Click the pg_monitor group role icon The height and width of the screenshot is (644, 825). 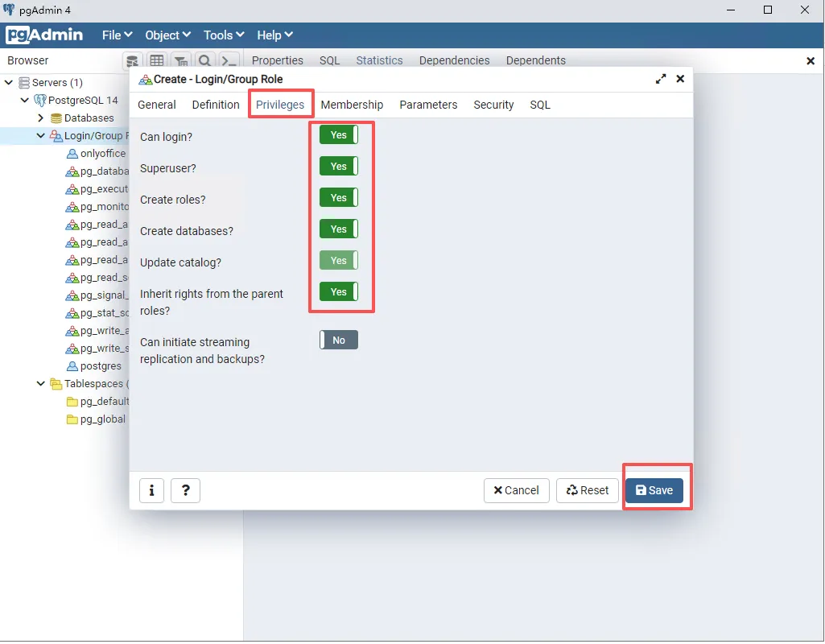[x=72, y=207]
